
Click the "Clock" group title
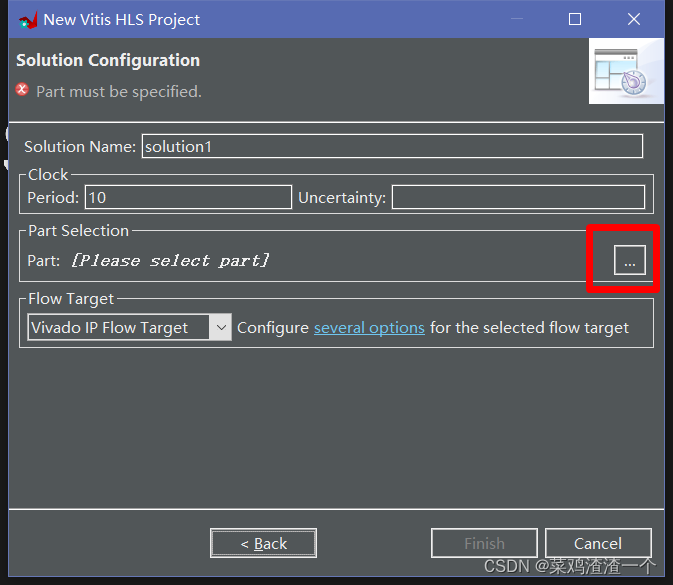click(x=48, y=175)
